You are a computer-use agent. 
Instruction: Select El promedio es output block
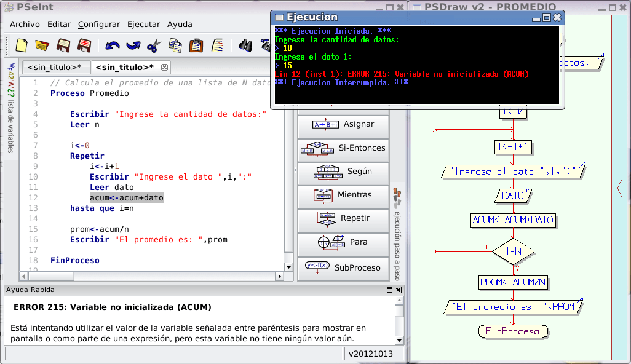click(x=513, y=307)
